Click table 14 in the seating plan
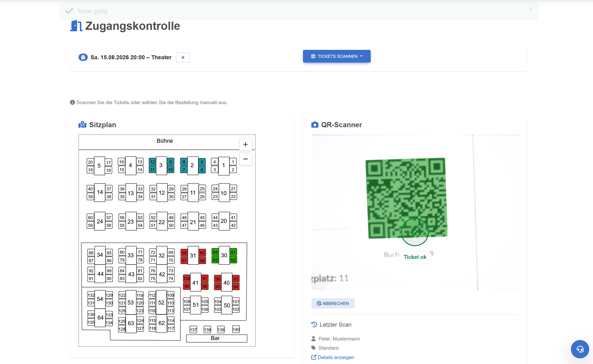Screen dimensions: 593x364 click(100, 192)
